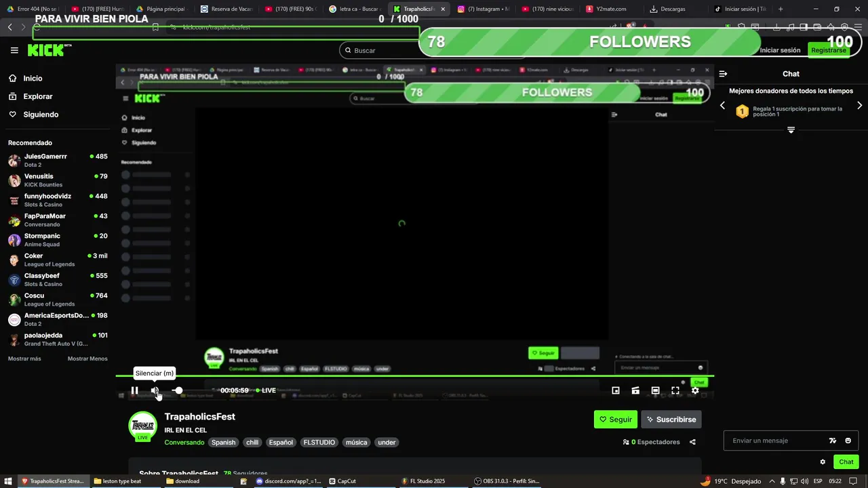Mute the stream volume icon
Screen dimensions: 868x488
(155, 390)
